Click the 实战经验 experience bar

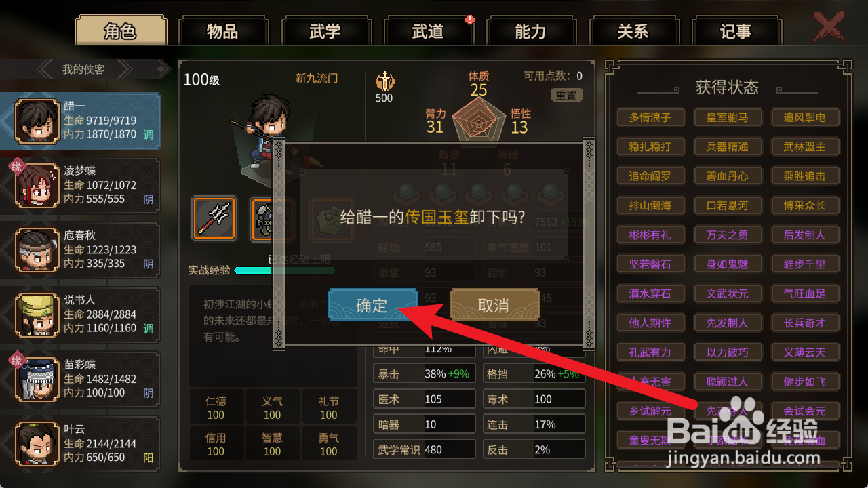coord(285,270)
